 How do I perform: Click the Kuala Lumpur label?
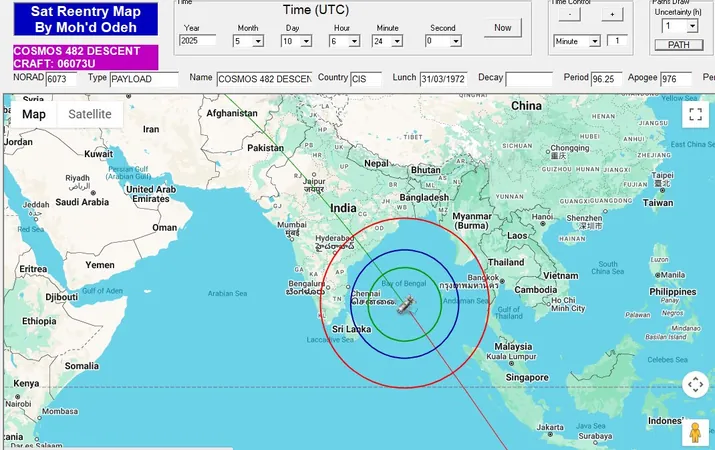[511, 356]
